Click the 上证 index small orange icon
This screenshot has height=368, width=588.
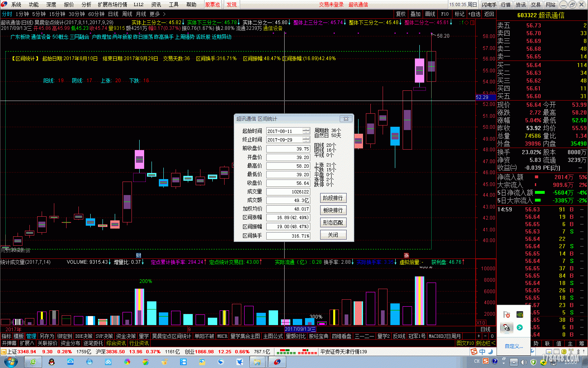click(4, 352)
